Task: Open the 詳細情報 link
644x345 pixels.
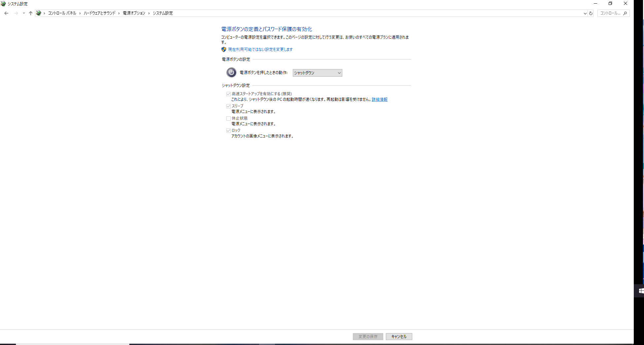Action: (x=380, y=99)
